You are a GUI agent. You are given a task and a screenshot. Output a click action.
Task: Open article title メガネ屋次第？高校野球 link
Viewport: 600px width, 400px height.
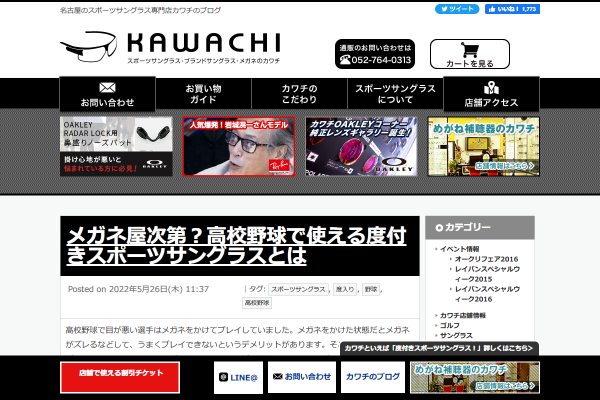click(236, 245)
